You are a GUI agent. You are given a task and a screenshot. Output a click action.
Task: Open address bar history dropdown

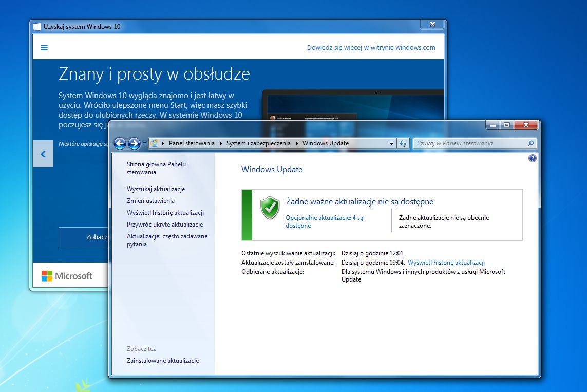point(391,143)
